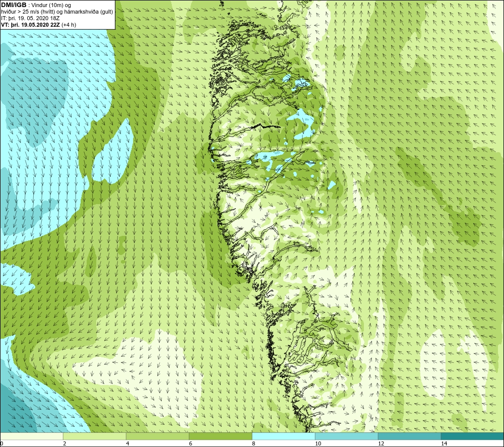Image resolution: width=504 pixels, height=447 pixels.
Task: Click the legend label '2'
Action: (65, 443)
